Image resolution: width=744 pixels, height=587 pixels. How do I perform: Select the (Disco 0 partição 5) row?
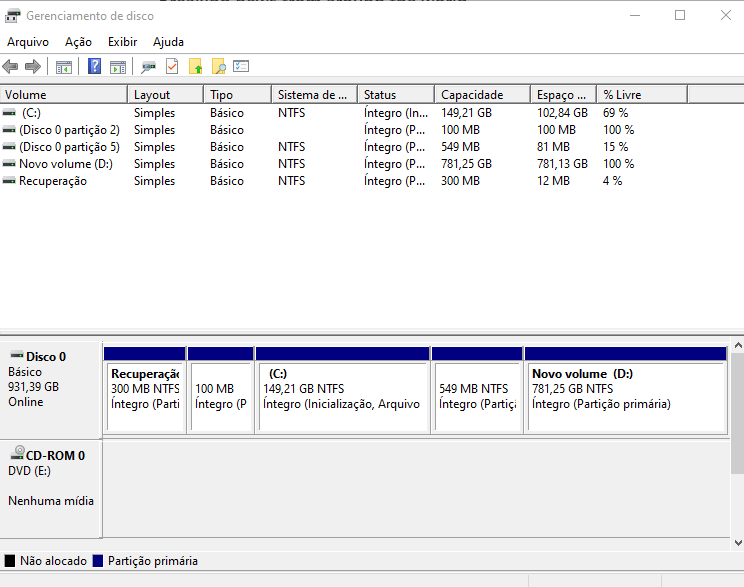(x=344, y=147)
